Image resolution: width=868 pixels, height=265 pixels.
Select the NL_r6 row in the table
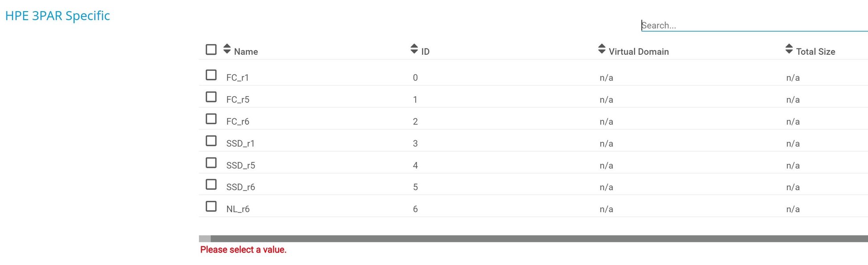[x=237, y=208]
